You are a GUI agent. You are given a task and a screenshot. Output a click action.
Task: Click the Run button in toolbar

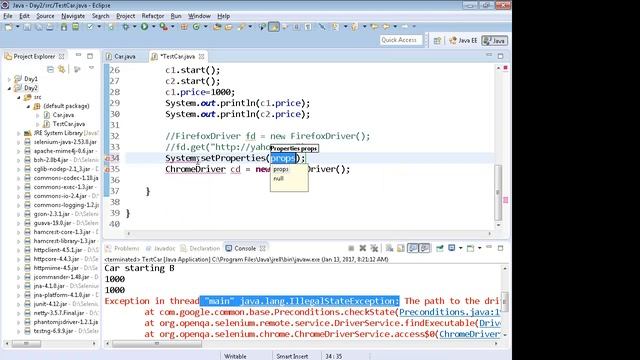(144, 27)
